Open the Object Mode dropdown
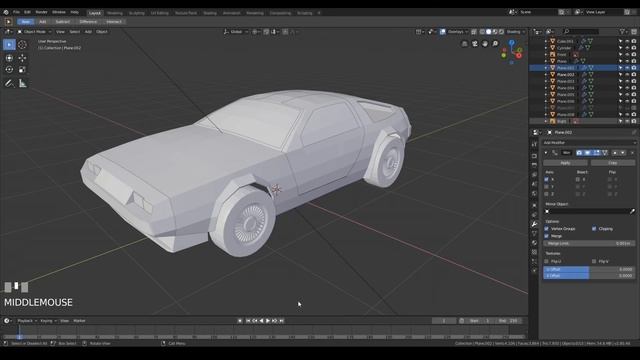This screenshot has width=640, height=360. [34, 32]
